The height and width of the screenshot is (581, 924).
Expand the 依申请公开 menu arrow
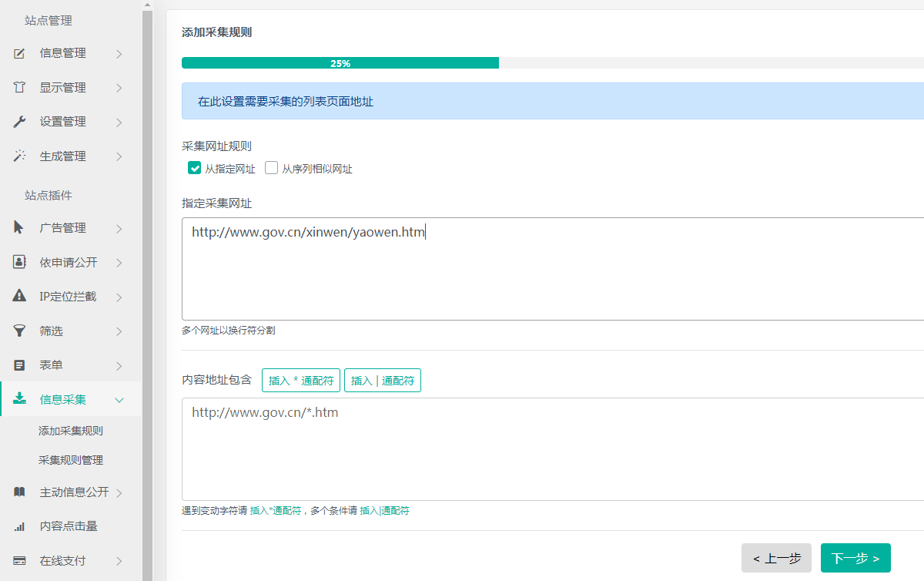pyautogui.click(x=119, y=263)
